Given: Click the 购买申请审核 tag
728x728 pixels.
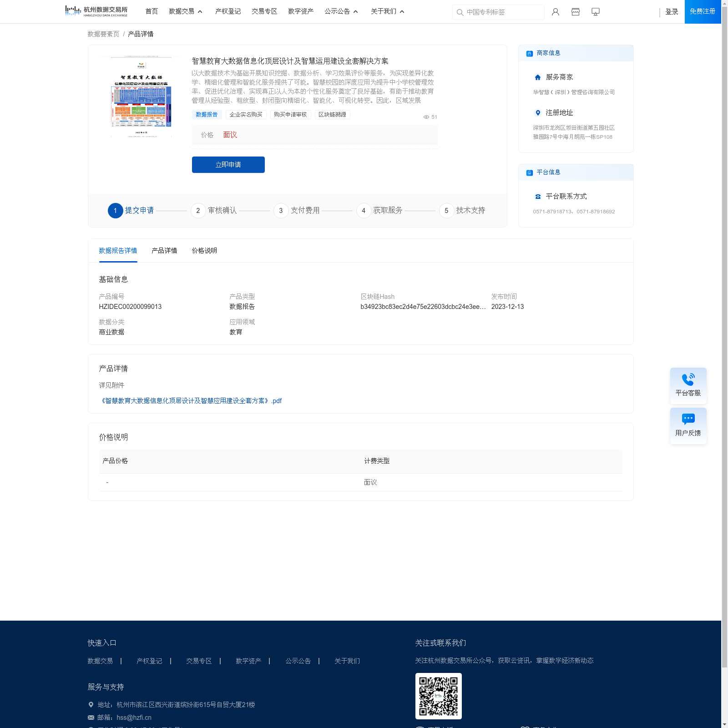Looking at the screenshot, I should tap(290, 115).
